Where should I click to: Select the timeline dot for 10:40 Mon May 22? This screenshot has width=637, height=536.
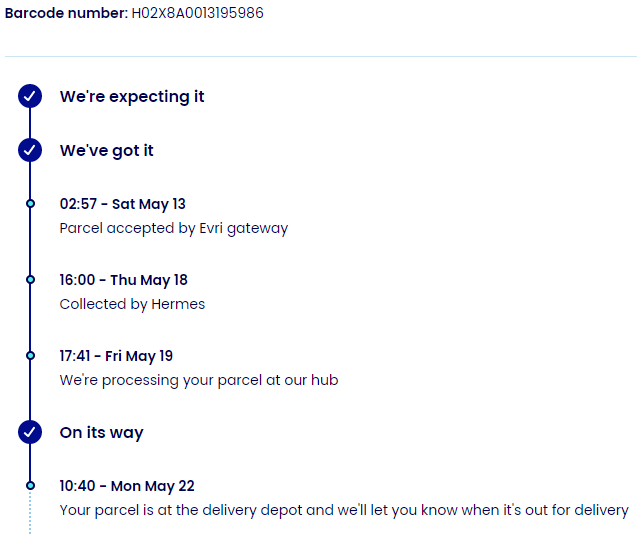point(30,486)
